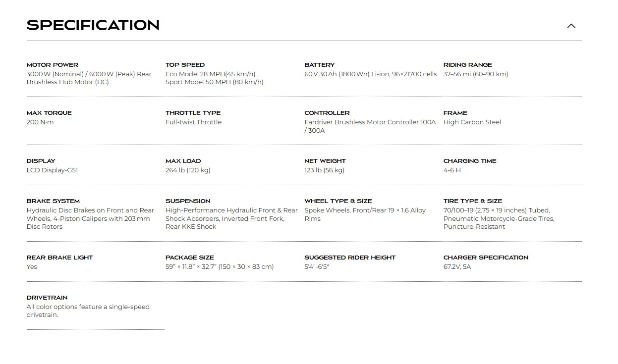This screenshot has width=618, height=364.
Task: Click the THROTTLE TYPE heading
Action: point(193,113)
